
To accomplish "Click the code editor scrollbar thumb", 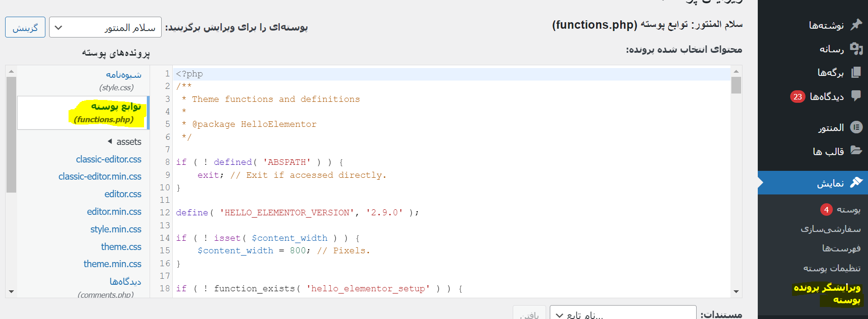I will tap(736, 85).
